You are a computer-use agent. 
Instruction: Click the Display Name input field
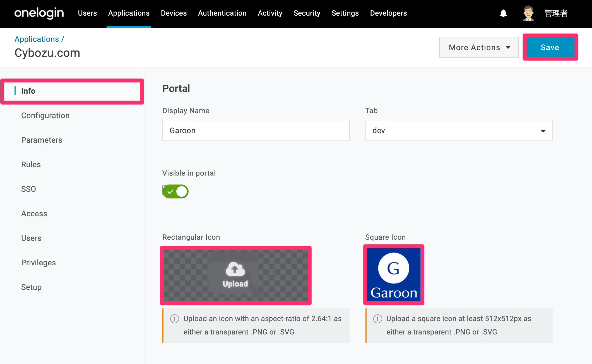256,130
